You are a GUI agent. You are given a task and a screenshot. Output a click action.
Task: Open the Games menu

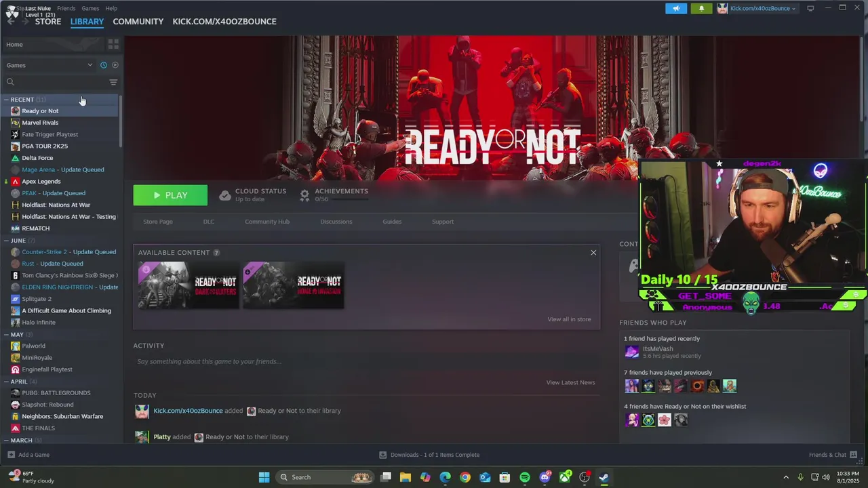[90, 8]
